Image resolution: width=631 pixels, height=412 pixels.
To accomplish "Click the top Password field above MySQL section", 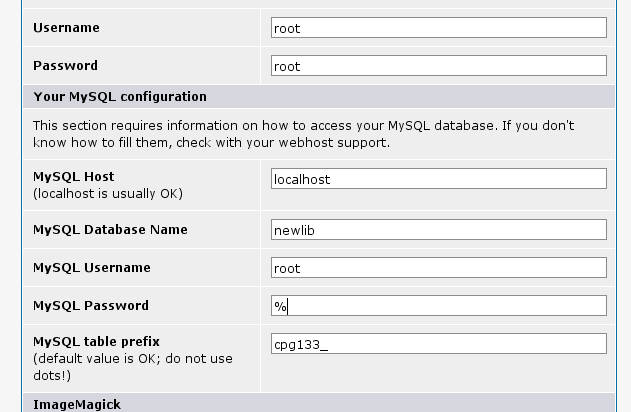I will click(438, 67).
